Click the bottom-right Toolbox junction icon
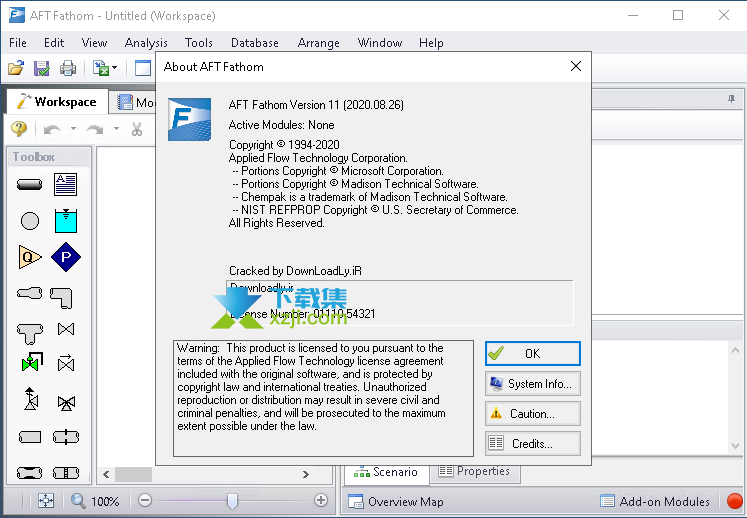This screenshot has height=518, width=747. (66, 473)
